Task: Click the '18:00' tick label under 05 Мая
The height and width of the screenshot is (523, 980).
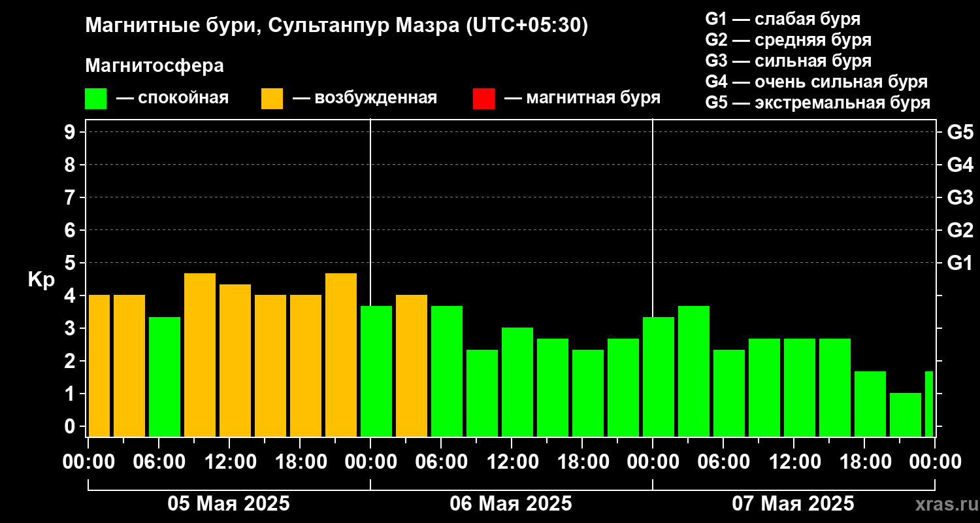Action: click(300, 462)
